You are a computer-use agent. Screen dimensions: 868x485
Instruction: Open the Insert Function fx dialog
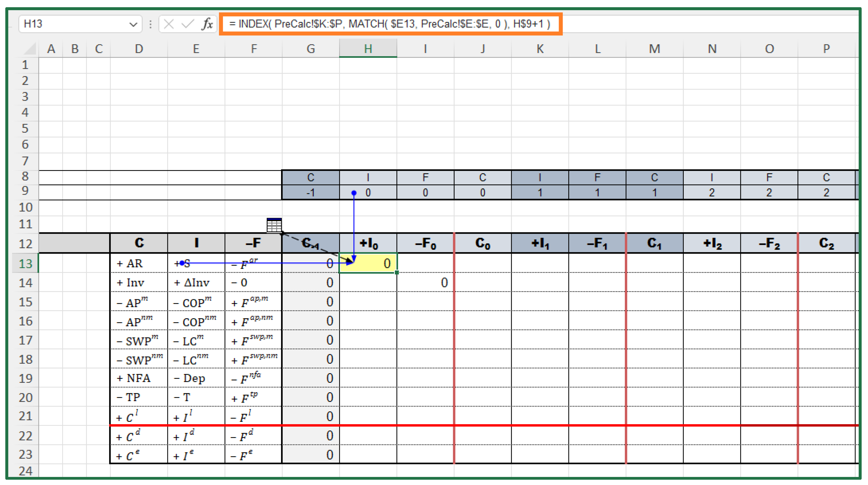[207, 24]
